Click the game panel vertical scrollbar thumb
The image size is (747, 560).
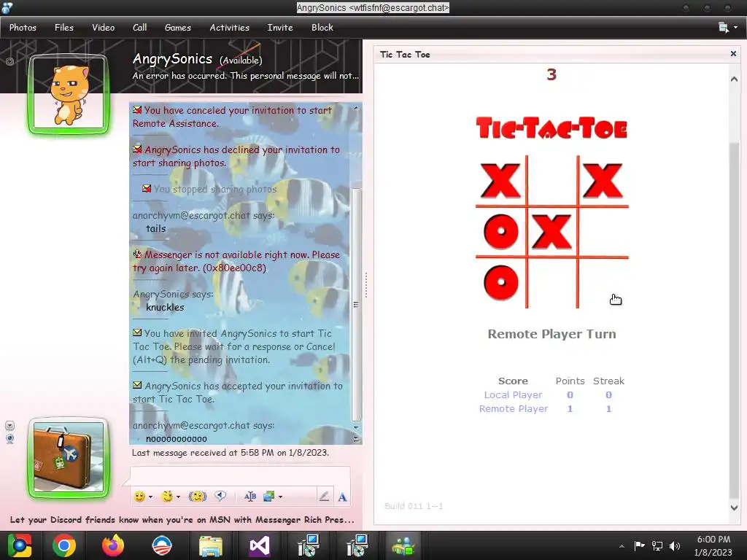point(734,319)
